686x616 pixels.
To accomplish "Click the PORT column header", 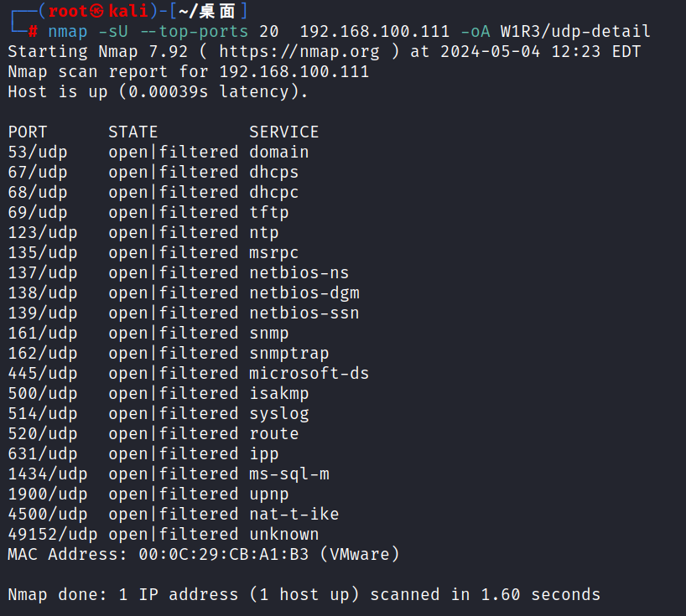I will 28,132.
